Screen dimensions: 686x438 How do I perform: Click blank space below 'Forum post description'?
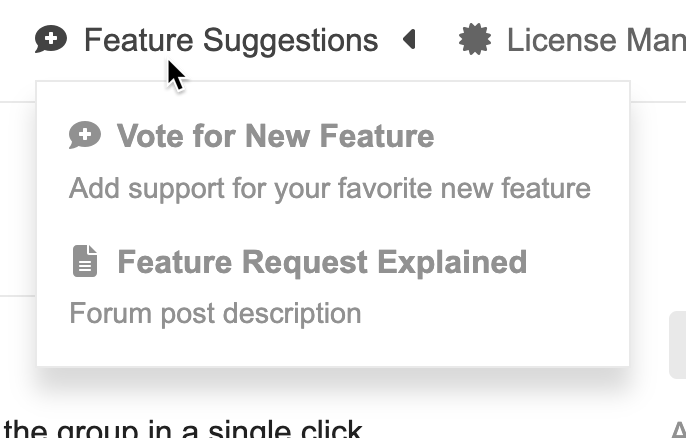coord(330,346)
